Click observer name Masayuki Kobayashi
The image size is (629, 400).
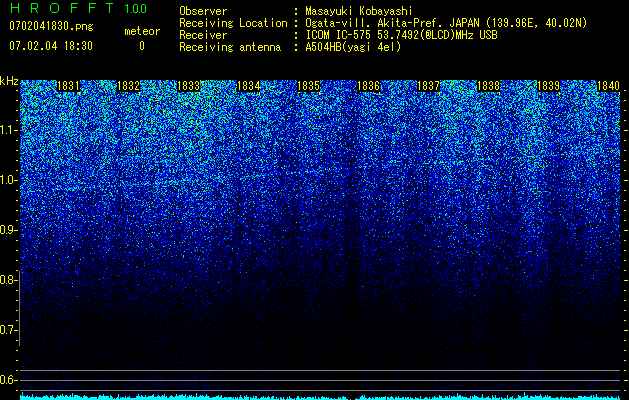coord(359,11)
